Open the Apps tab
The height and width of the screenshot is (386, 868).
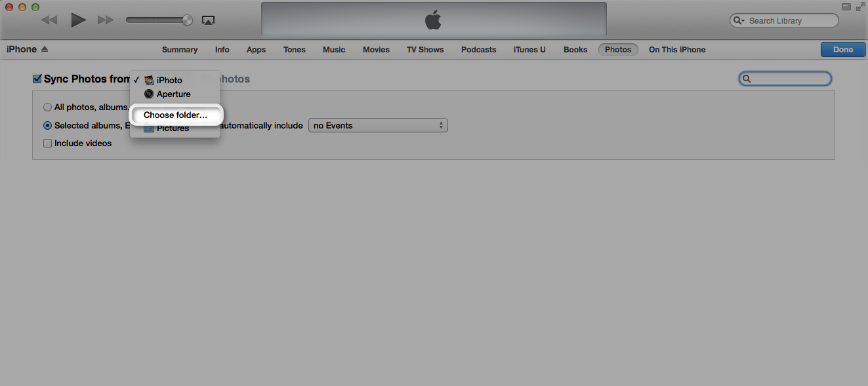coord(256,50)
